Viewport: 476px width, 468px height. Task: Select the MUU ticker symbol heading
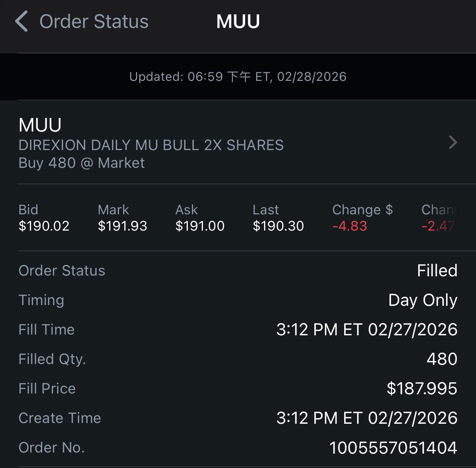tap(40, 125)
